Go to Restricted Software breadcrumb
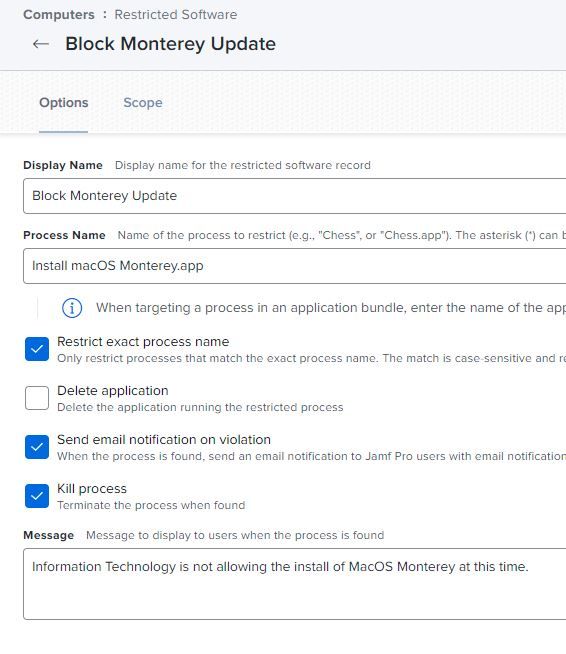 [176, 15]
